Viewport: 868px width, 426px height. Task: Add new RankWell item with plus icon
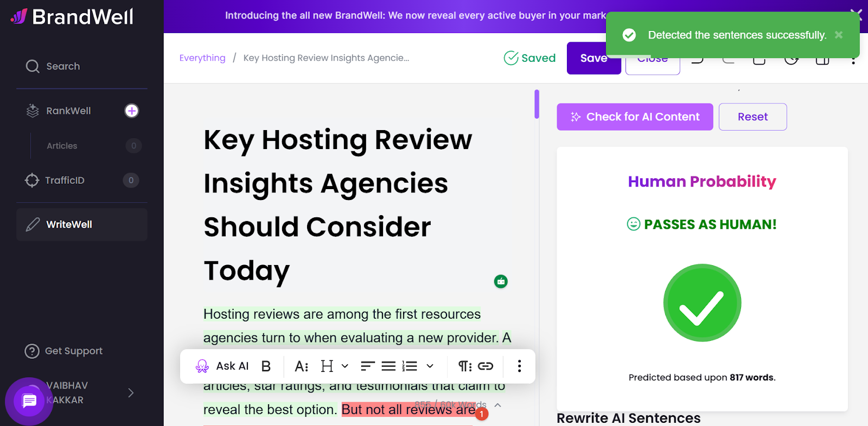pos(132,111)
